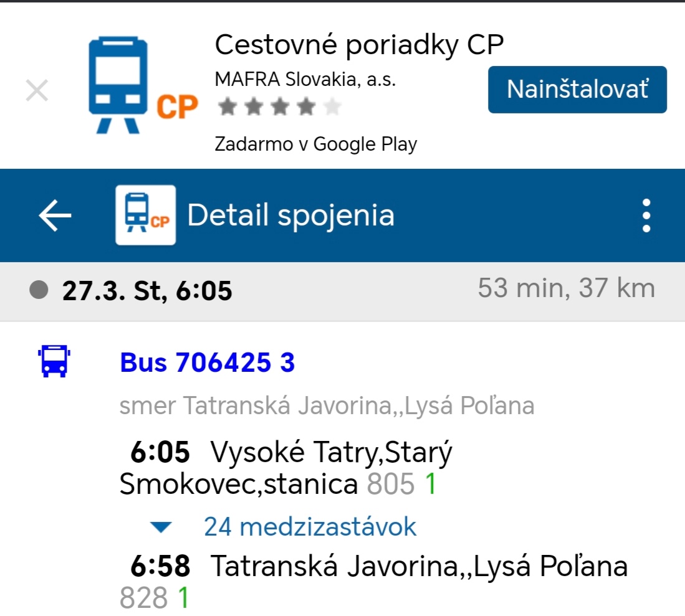Tap the smer Tatranská Javorina direction text

[327, 406]
